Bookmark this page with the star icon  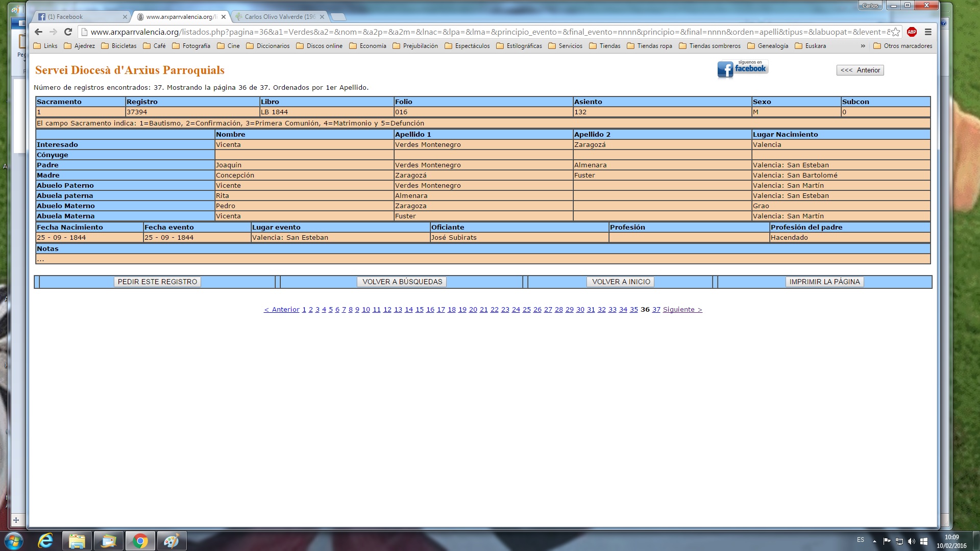click(896, 32)
